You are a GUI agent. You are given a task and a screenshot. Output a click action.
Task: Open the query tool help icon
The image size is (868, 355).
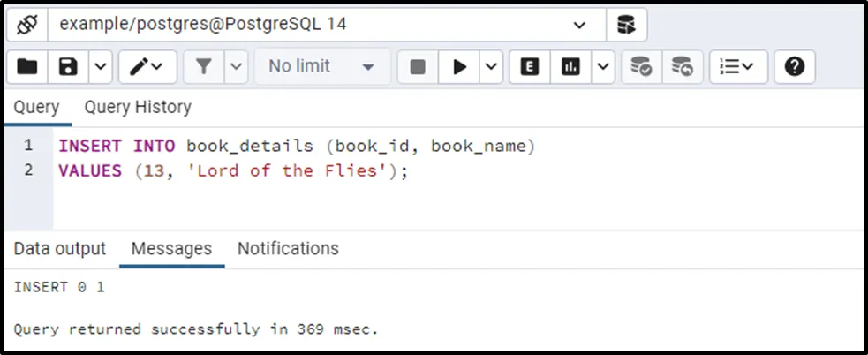[x=794, y=67]
